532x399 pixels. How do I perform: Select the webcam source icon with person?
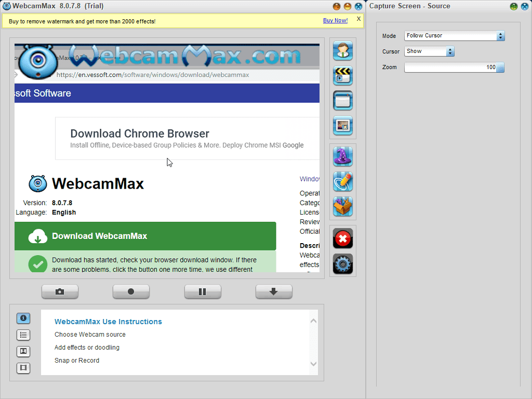coord(343,50)
